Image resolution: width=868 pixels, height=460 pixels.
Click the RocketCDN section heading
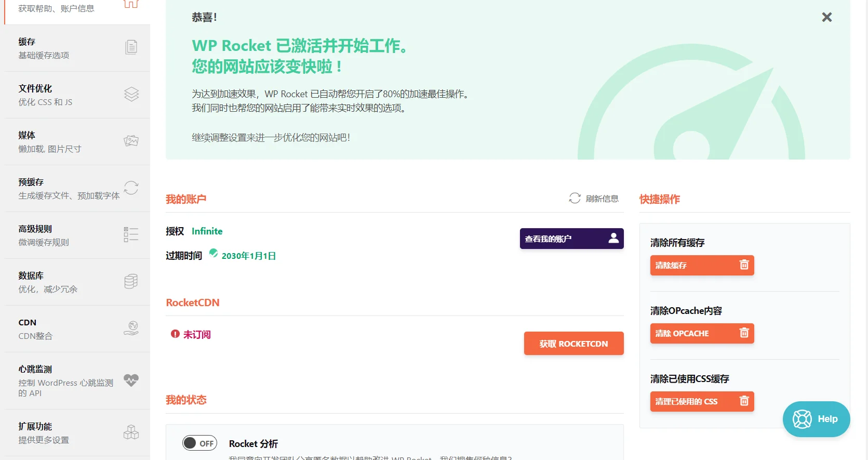(193, 303)
